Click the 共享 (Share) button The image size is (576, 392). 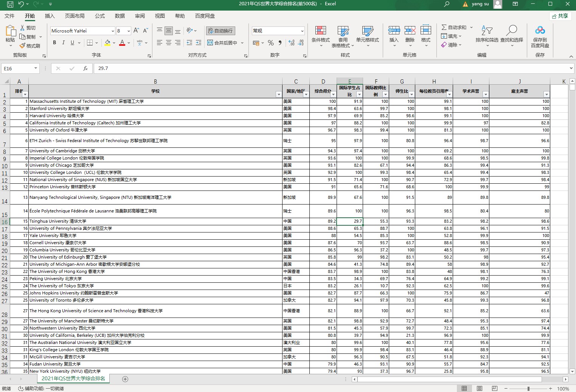(560, 16)
